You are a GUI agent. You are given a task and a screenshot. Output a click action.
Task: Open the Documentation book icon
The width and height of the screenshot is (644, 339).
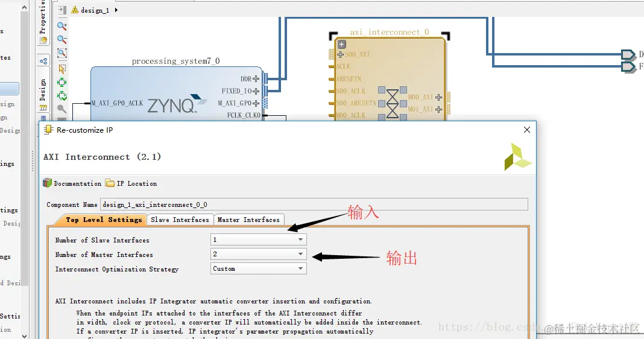48,183
